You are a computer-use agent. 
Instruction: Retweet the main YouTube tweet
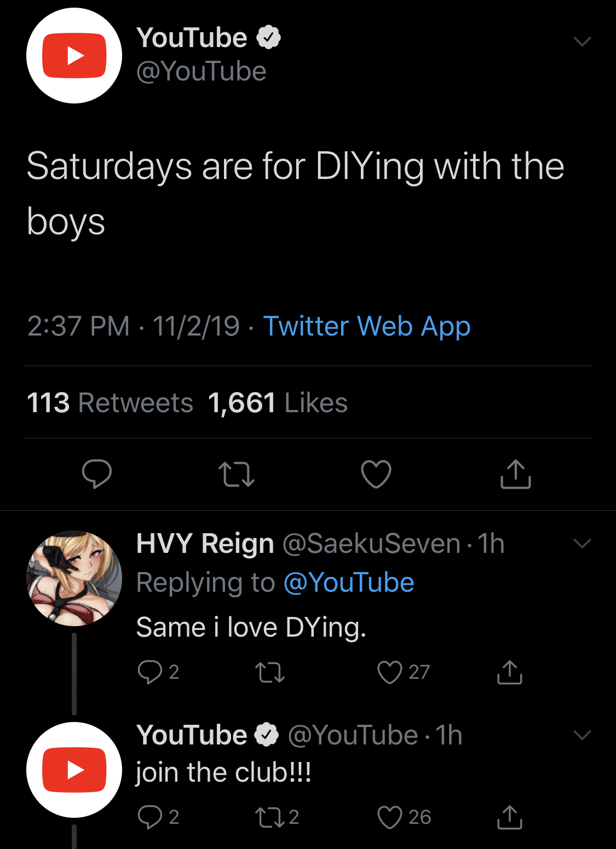(237, 474)
